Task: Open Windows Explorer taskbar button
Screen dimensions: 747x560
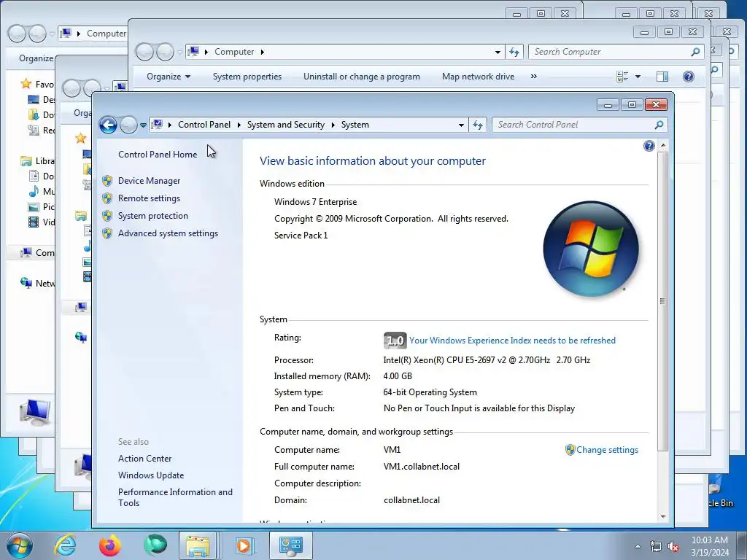Action: [197, 545]
